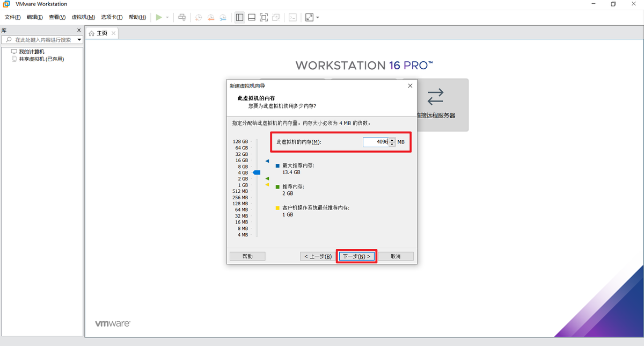Click the 32 GB scale label
Viewport: 644px width, 346px height.
[241, 154]
